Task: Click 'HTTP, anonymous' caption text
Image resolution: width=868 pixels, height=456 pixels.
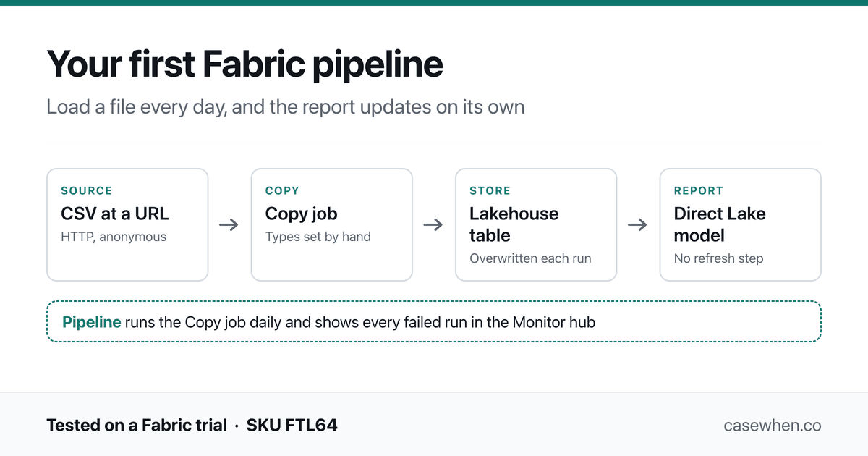Action: point(114,237)
